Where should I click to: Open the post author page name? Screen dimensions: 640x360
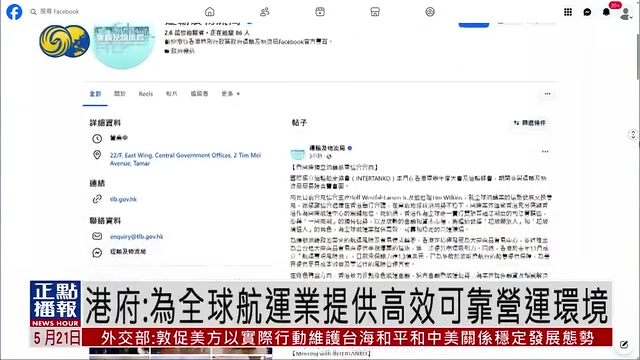[327, 148]
